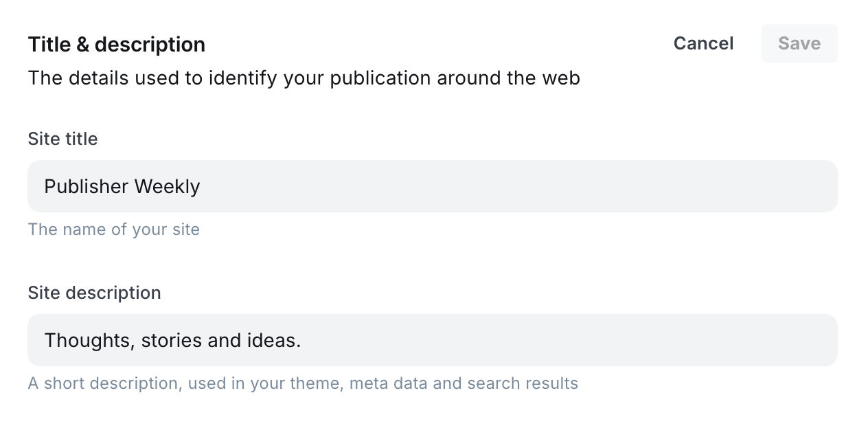Place cursor right after "ideas." text
Image resolution: width=868 pixels, height=426 pixels.
[x=302, y=340]
